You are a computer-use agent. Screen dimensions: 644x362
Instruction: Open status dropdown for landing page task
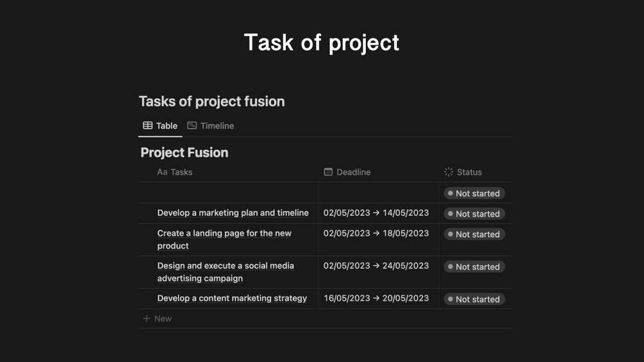tap(474, 234)
